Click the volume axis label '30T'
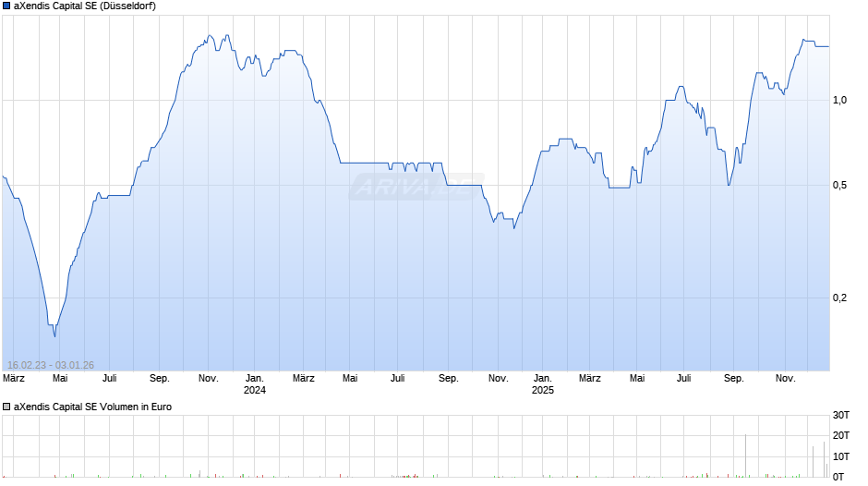 tap(841, 415)
